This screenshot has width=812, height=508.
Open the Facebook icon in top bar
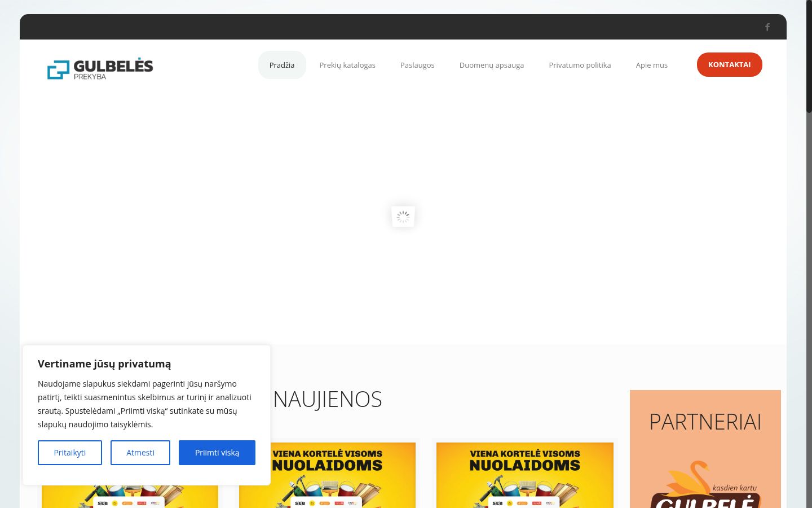(767, 27)
